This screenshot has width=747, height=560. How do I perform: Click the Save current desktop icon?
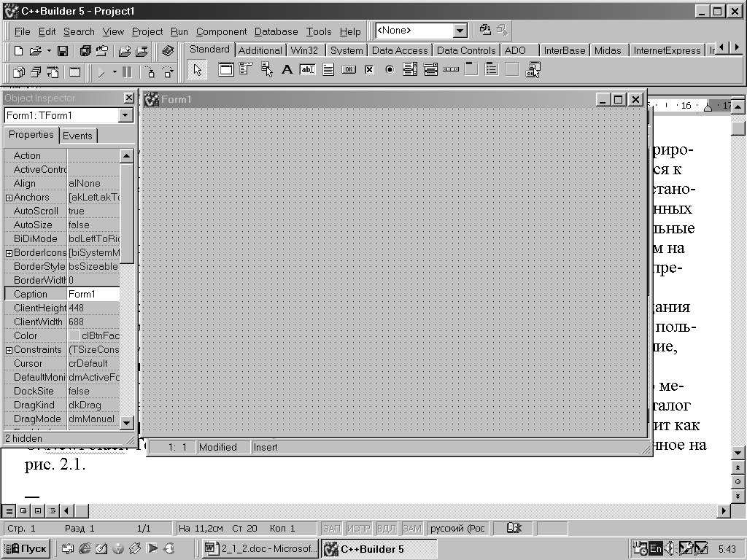point(485,30)
